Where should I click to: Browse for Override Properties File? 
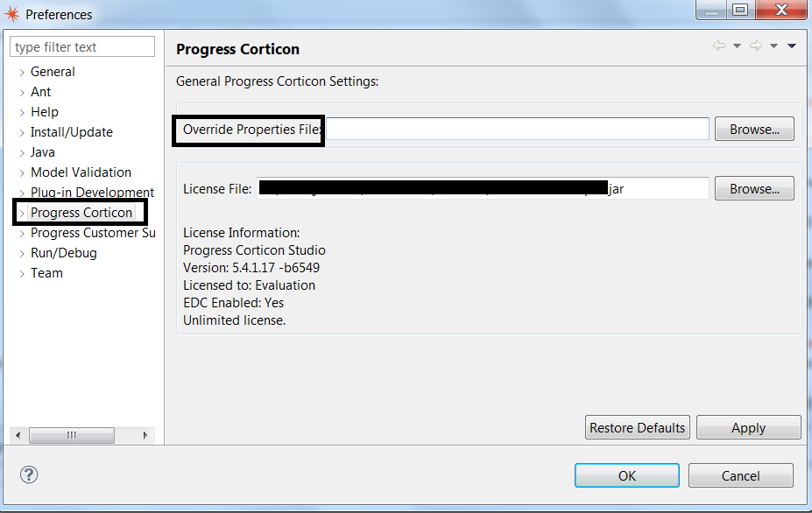pyautogui.click(x=754, y=129)
